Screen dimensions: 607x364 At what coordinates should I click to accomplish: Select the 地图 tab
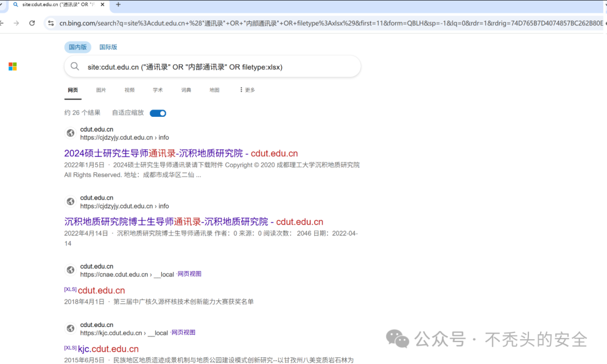(215, 90)
